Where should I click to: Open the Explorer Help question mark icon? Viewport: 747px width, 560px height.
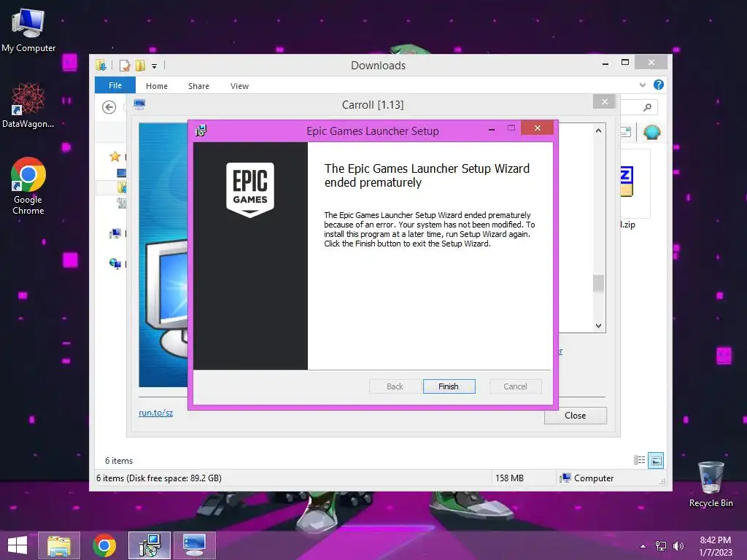click(659, 85)
